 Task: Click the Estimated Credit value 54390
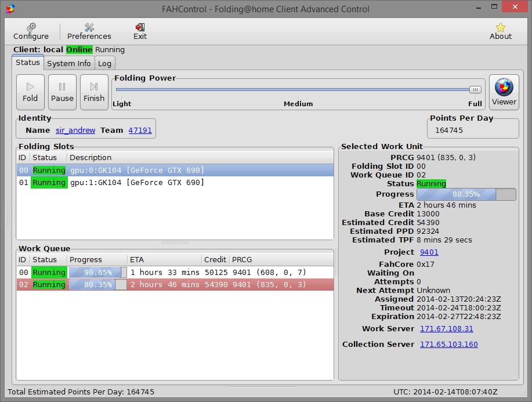428,223
